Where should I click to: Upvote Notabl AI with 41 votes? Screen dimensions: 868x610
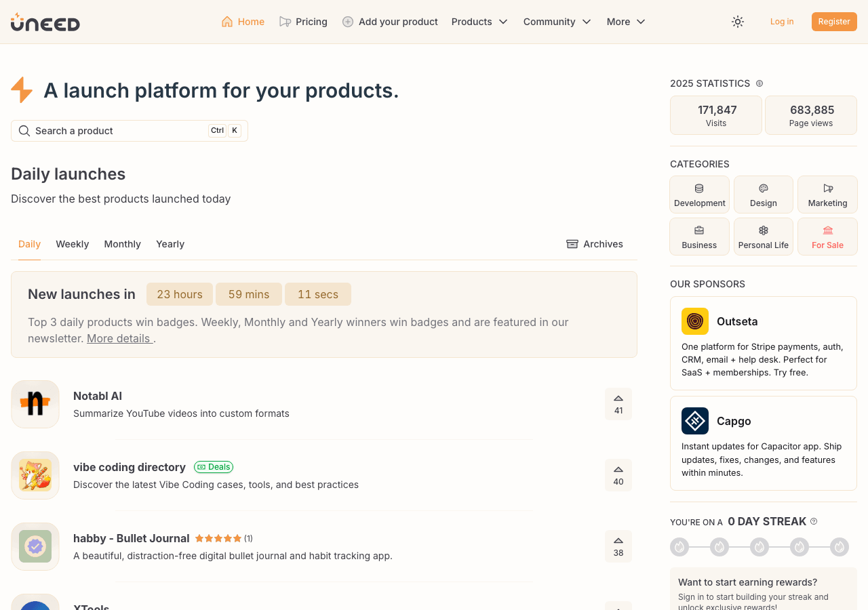(x=618, y=404)
